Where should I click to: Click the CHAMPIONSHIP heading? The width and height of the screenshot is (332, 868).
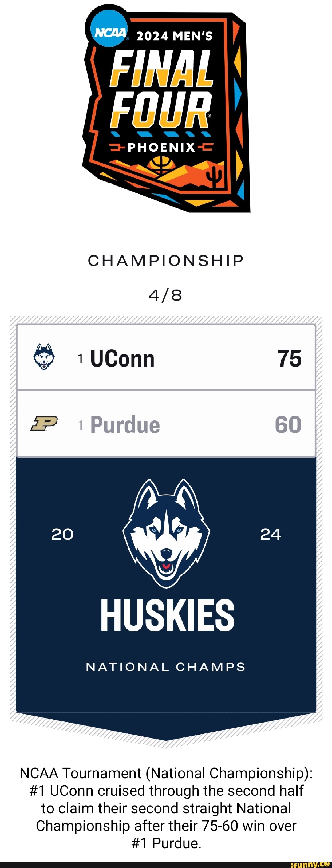click(166, 260)
